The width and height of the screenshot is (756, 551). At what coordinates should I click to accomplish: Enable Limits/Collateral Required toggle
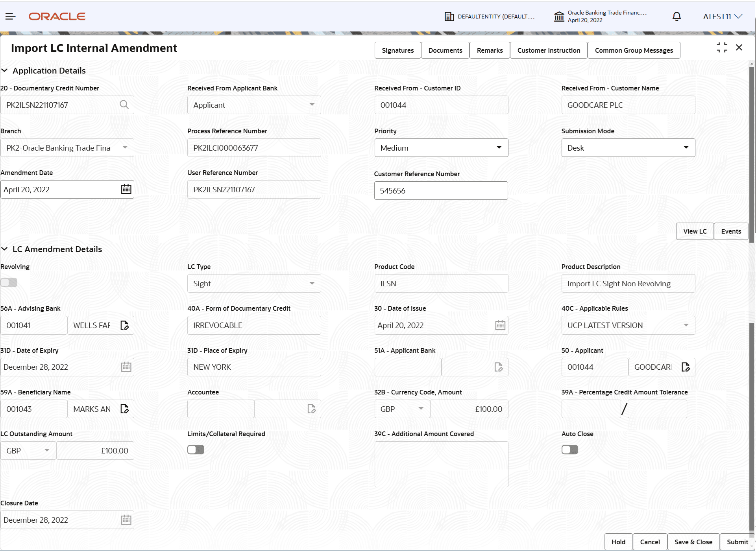pos(196,450)
